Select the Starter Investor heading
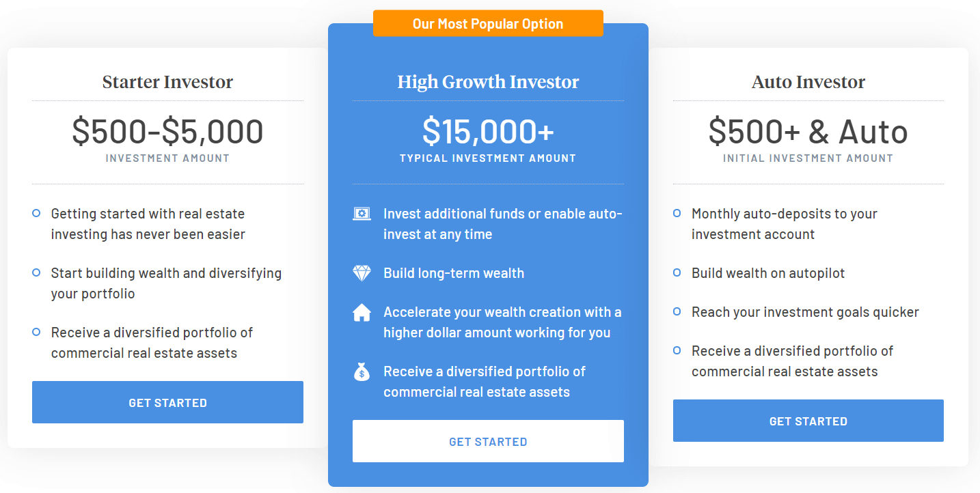The image size is (980, 493). click(x=167, y=82)
